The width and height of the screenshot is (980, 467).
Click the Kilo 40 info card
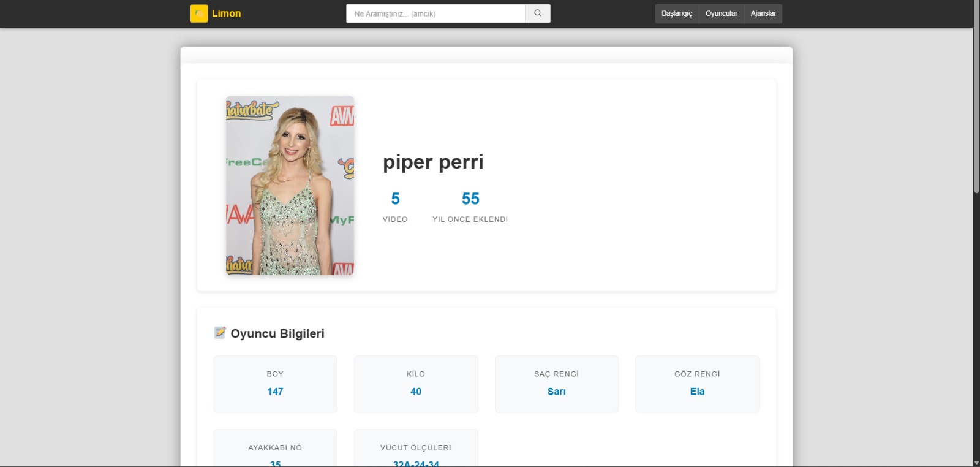(x=416, y=384)
